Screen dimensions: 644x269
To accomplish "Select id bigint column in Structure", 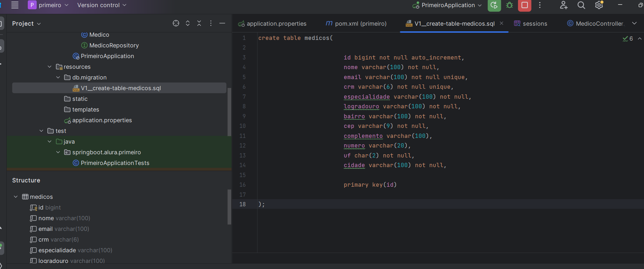I will (x=45, y=207).
